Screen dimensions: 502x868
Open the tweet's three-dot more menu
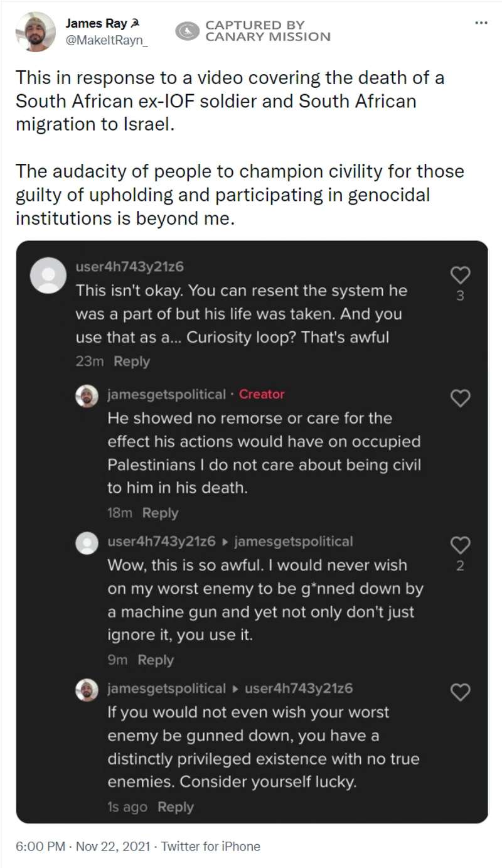(x=481, y=23)
